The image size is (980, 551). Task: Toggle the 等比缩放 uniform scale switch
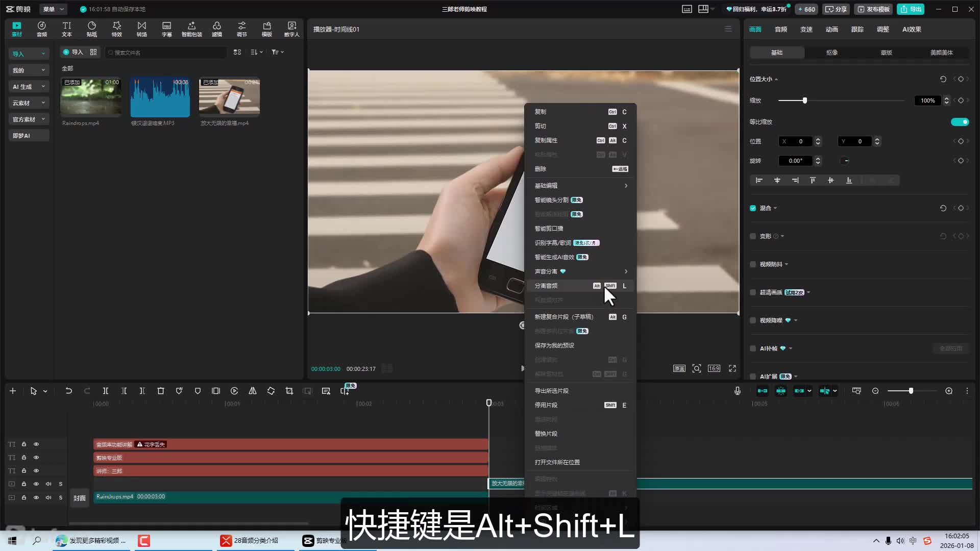[960, 122]
